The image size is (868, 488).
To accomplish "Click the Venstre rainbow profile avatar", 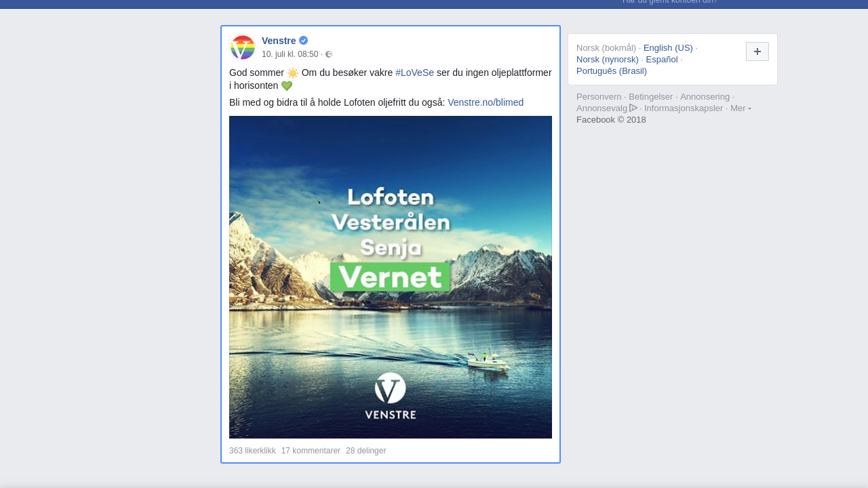I will [242, 47].
